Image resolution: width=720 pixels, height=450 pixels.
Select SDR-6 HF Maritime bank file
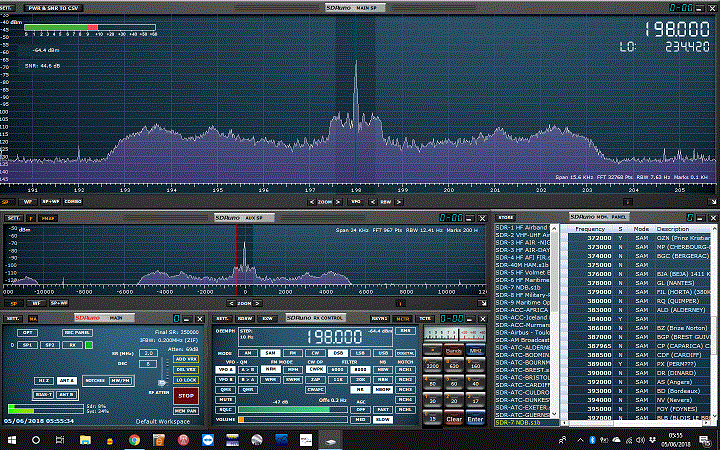tap(522, 280)
